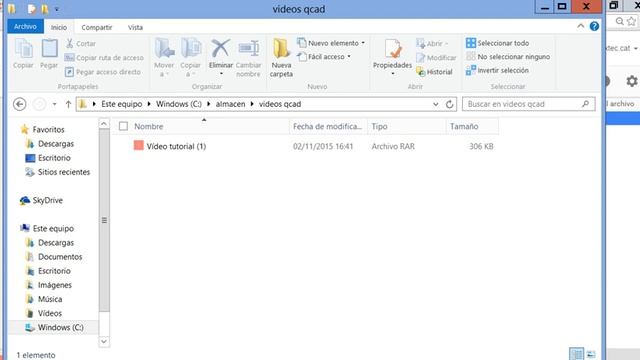Refresh the address bar location
Screen dimensions: 640x360
pos(449,104)
